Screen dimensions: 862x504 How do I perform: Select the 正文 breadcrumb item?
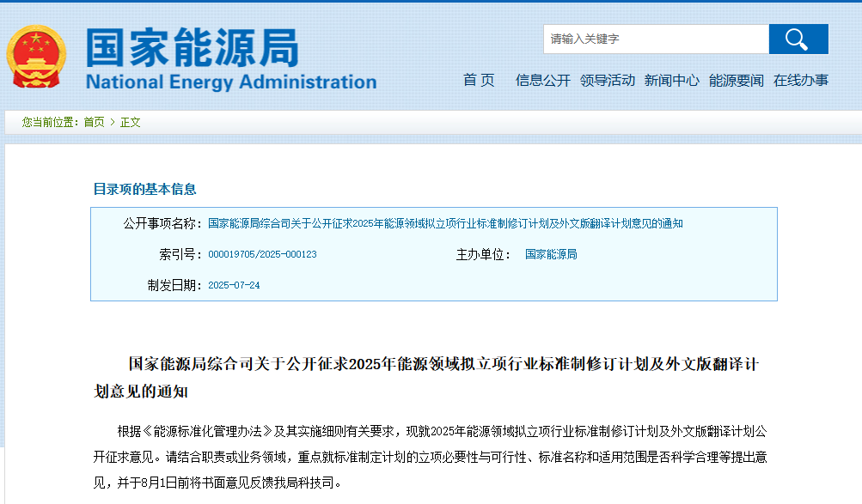tap(129, 122)
